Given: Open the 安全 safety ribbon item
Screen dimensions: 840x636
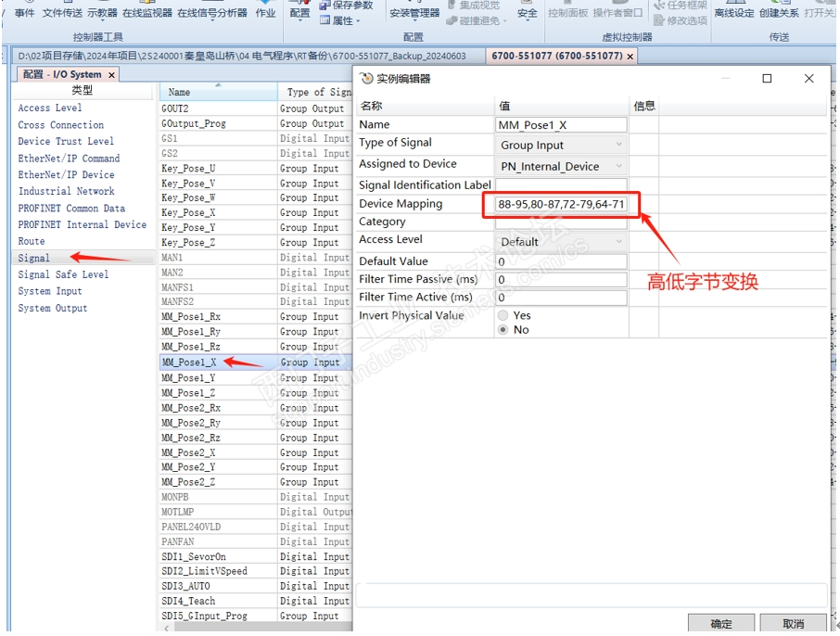Looking at the screenshot, I should pyautogui.click(x=528, y=13).
